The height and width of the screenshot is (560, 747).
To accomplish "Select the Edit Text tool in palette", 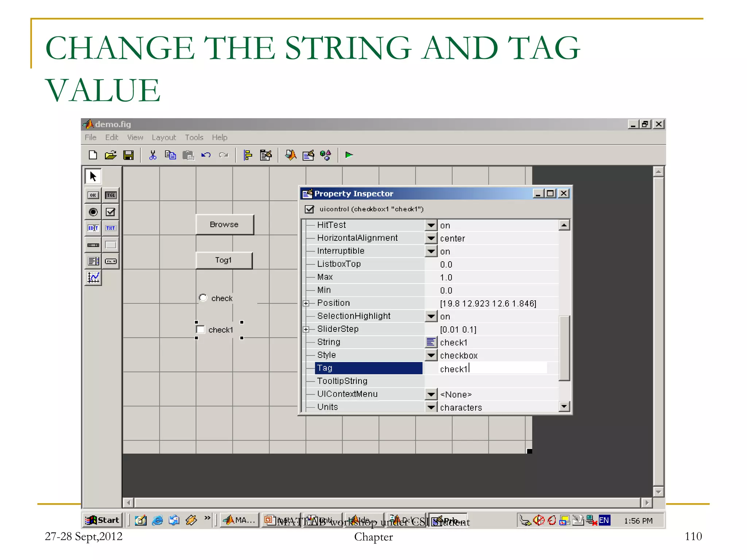I will tap(93, 228).
